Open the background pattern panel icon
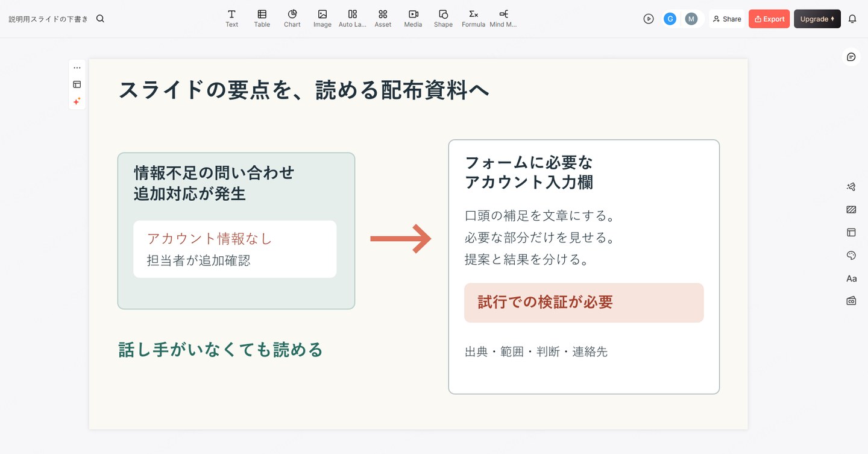Viewport: 868px width, 454px height. pos(851,210)
